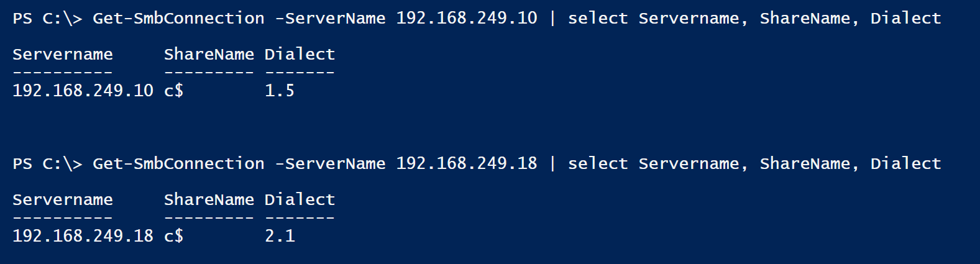Select -ServerName parameter in the 192.168.249.18 command
980x264 pixels.
(x=330, y=164)
